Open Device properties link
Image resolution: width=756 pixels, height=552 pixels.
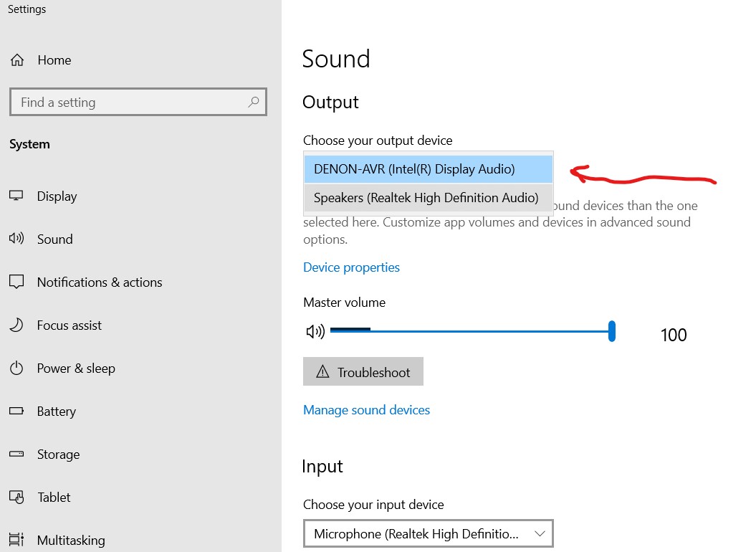(x=351, y=267)
